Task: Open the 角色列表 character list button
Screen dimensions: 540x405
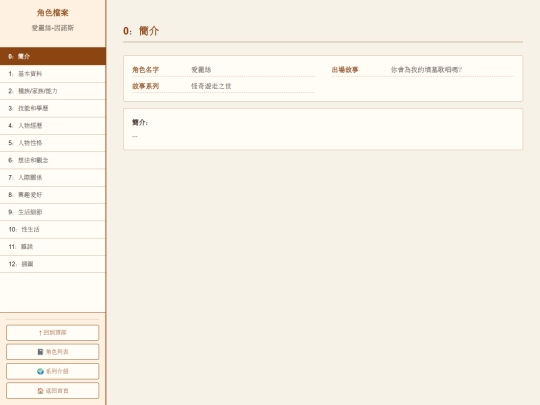Action: coord(53,352)
